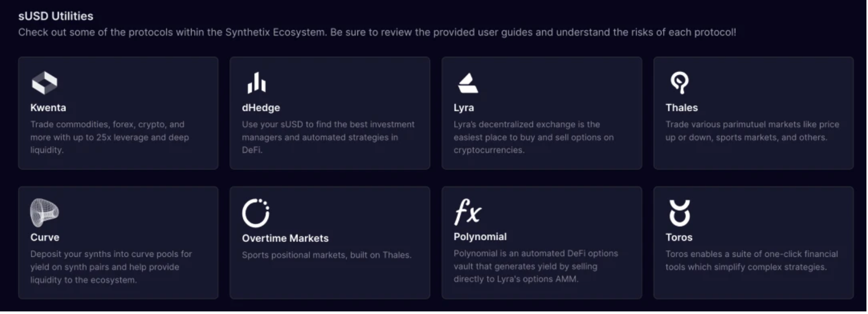868x314 pixels.
Task: Click the Lyra triangle logo icon
Action: pyautogui.click(x=468, y=83)
